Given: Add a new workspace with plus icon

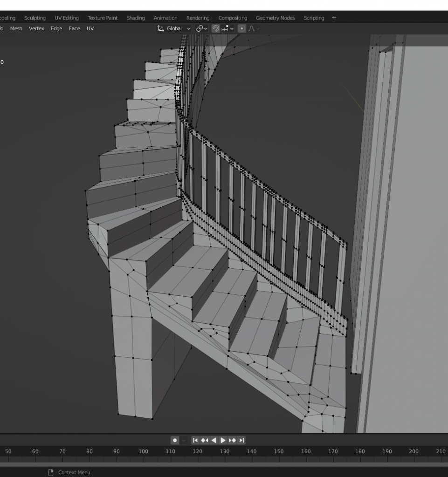Looking at the screenshot, I should tap(334, 18).
